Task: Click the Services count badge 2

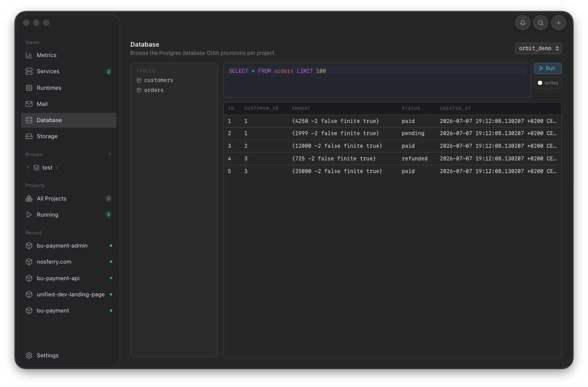Action: click(x=109, y=71)
